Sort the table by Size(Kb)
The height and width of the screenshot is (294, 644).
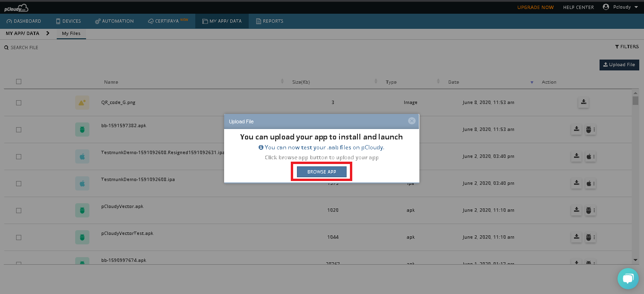point(376,82)
